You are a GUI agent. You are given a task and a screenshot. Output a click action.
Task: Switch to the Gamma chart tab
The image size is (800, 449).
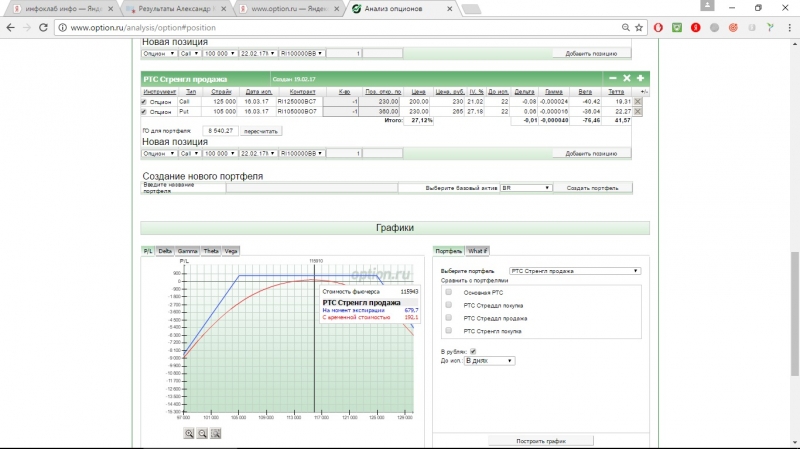click(187, 251)
